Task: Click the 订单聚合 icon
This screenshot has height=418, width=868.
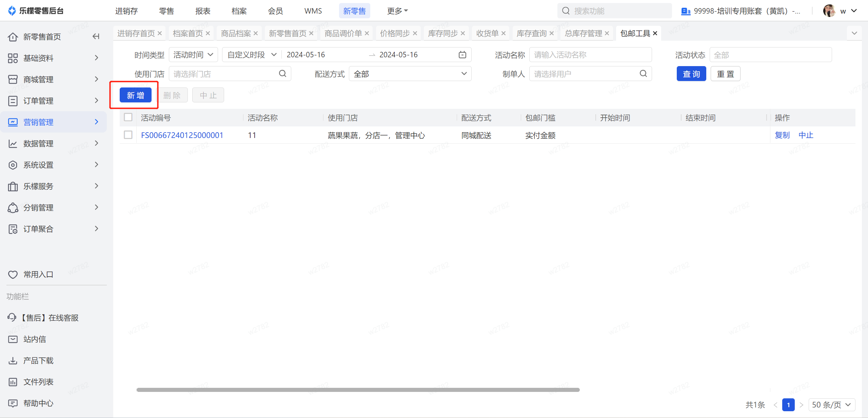Action: coord(13,229)
